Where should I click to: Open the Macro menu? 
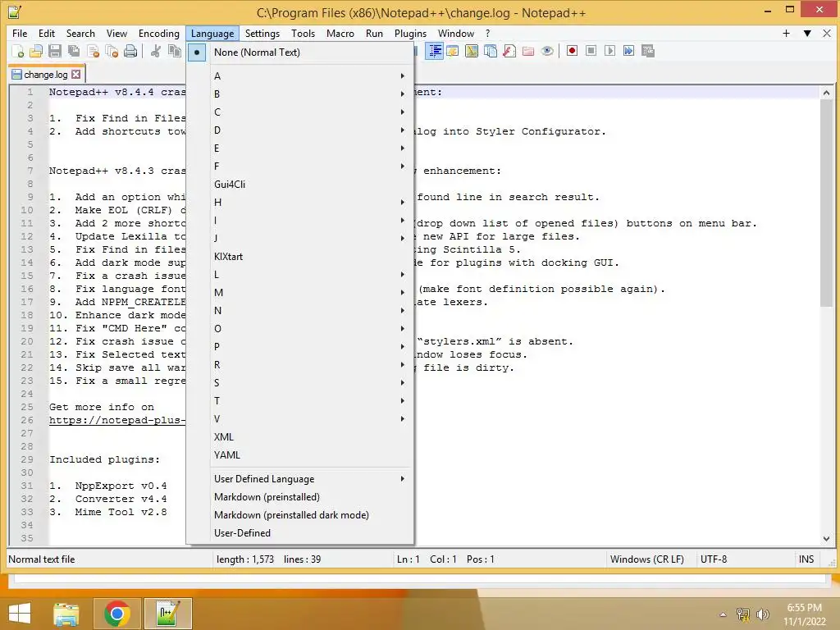click(340, 33)
